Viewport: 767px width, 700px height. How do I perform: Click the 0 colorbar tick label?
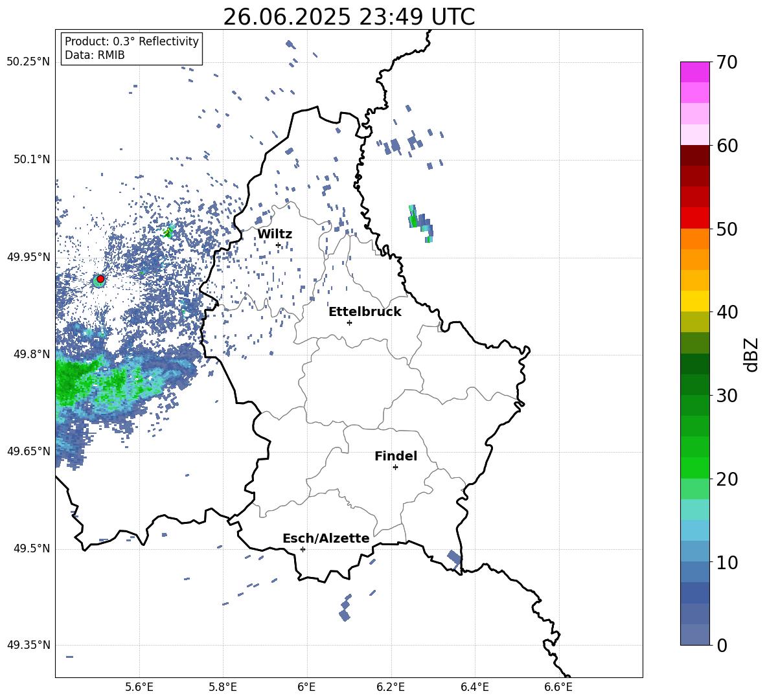point(722,645)
